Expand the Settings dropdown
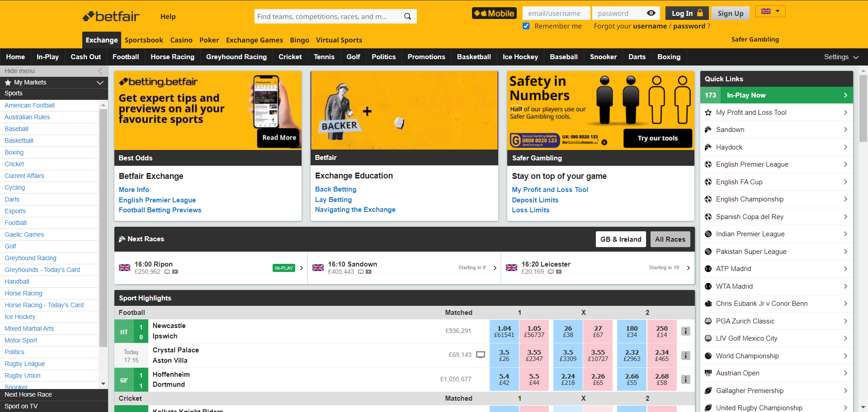Screen dimensions: 868x412 pyautogui.click(x=841, y=57)
